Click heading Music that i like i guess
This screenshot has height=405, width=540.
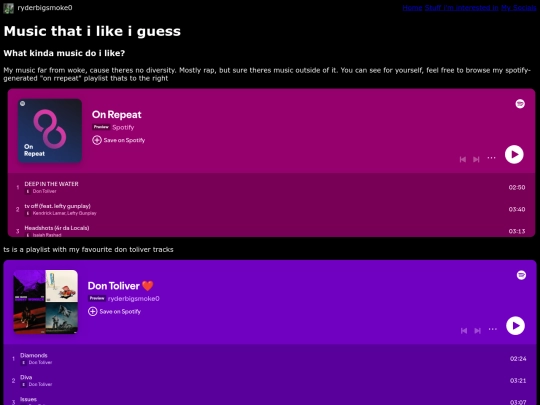92,31
